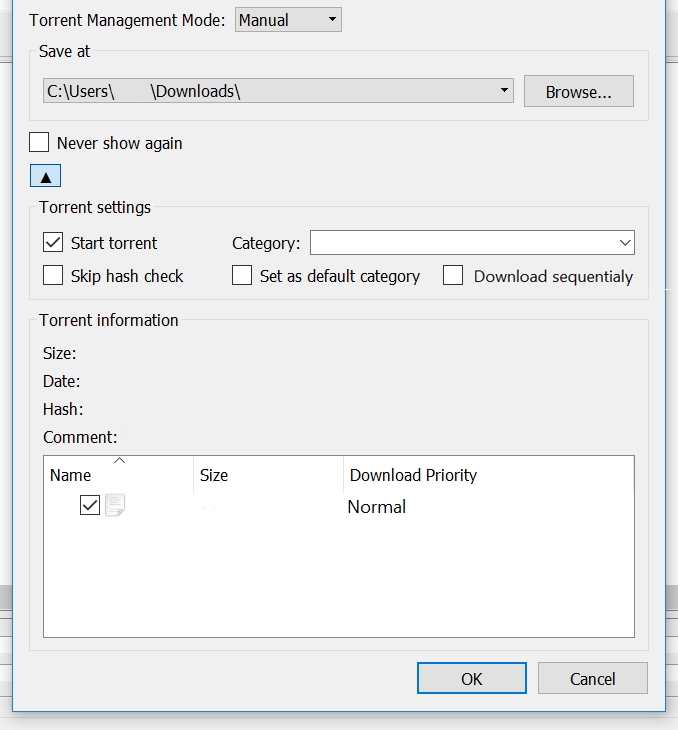Click the file document icon in list
The width and height of the screenshot is (678, 730).
[x=115, y=505]
